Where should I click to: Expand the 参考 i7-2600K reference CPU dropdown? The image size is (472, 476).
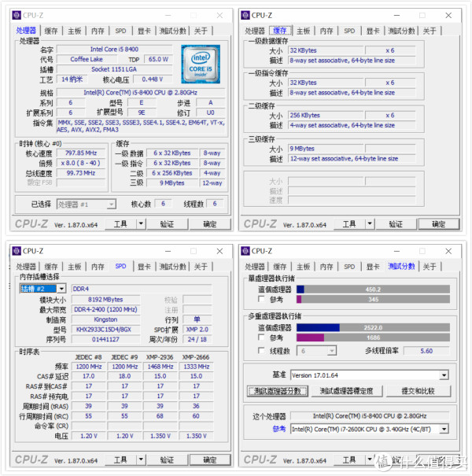click(x=444, y=429)
